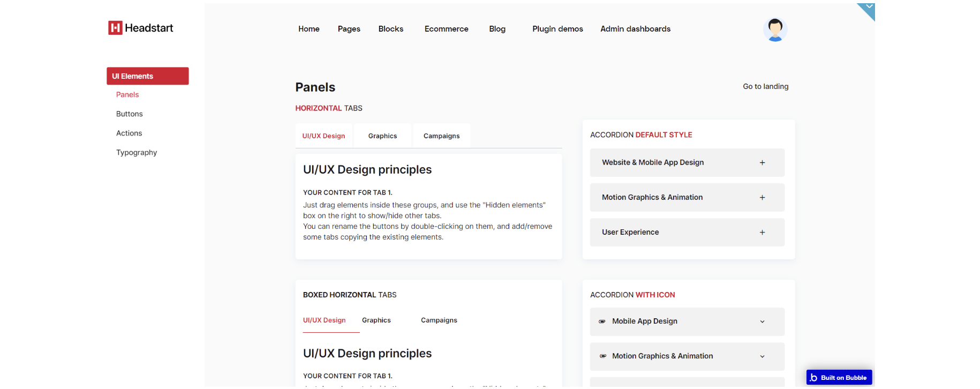Select the boxed Graphics tab
Screen dimensions: 980x389
[x=376, y=320]
